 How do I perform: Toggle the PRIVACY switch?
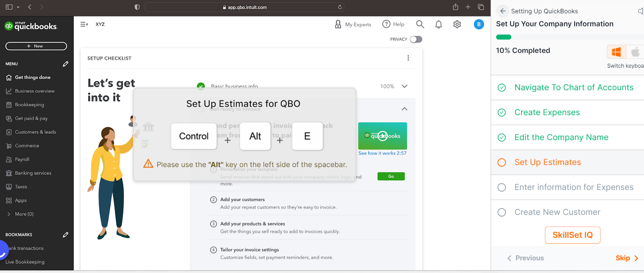416,39
